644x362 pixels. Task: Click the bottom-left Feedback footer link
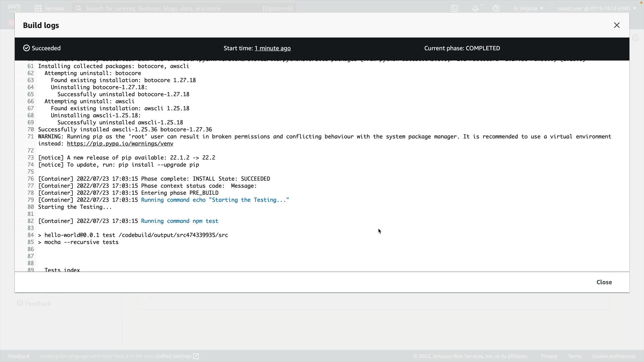pyautogui.click(x=19, y=356)
